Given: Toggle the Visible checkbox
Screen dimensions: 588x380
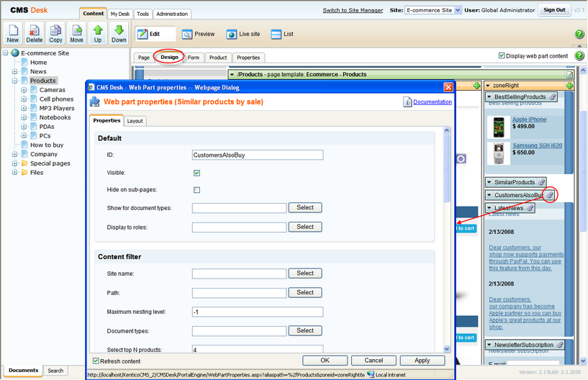Looking at the screenshot, I should tap(196, 173).
